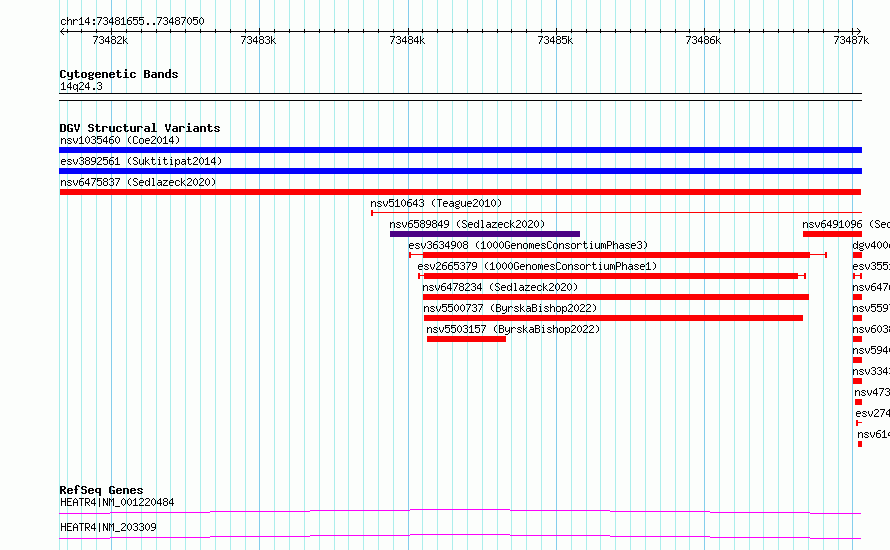The image size is (890, 550).
Task: Click the 73487k ruler tick label
Action: (x=851, y=40)
